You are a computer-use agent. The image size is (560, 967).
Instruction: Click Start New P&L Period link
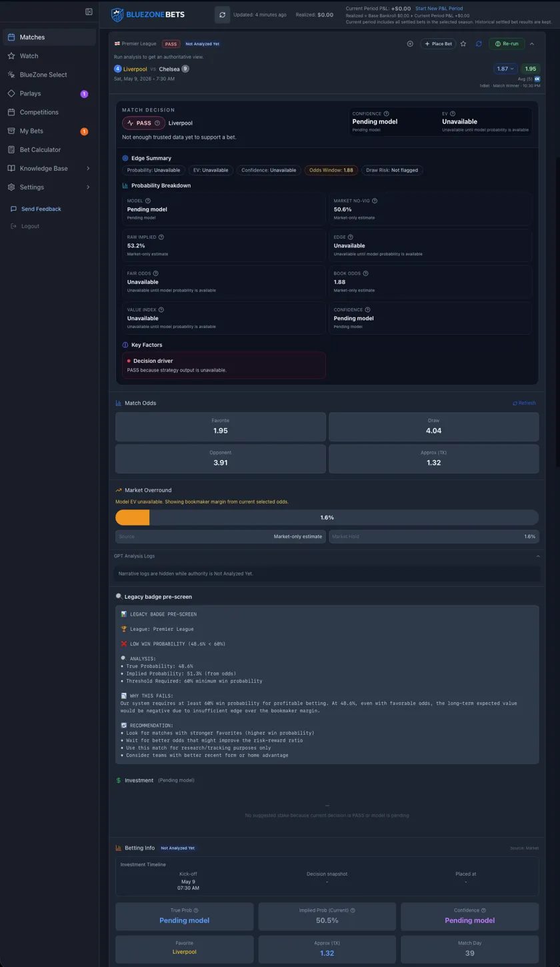439,9
